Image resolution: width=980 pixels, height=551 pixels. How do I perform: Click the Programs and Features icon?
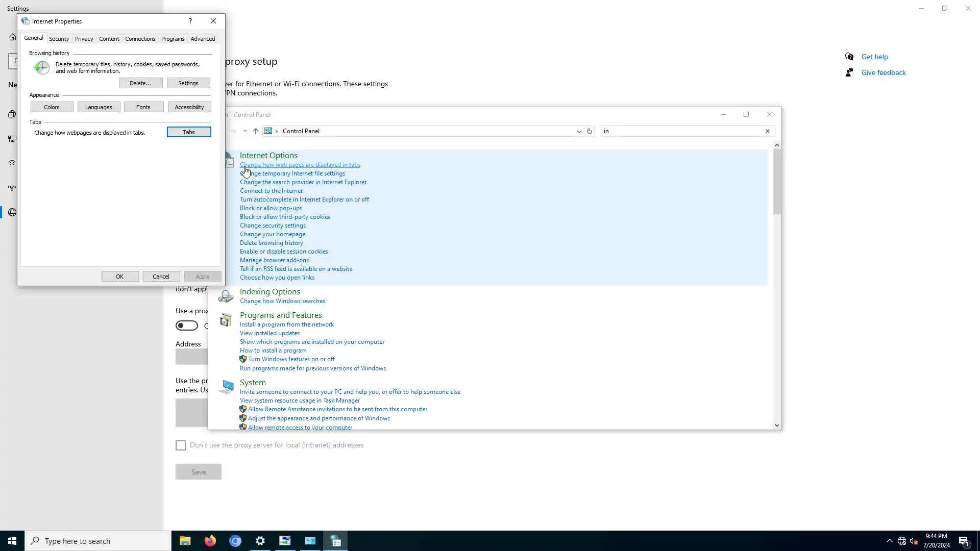[226, 320]
